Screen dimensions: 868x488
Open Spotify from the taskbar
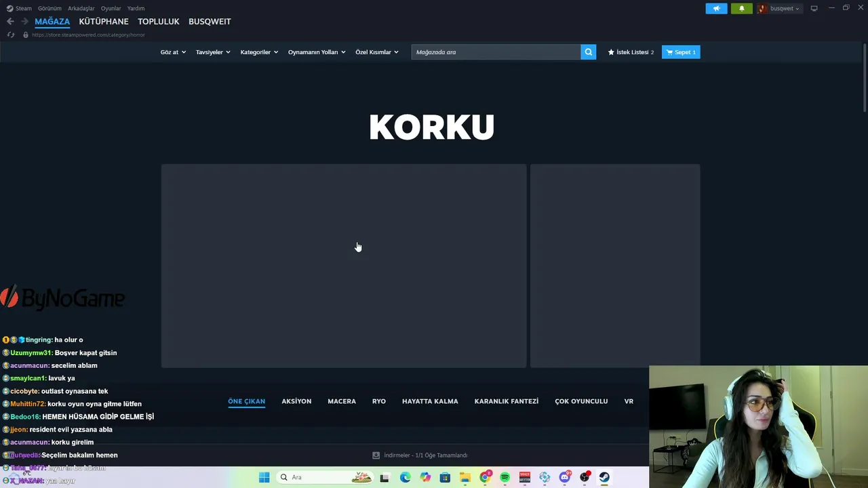coord(505,477)
